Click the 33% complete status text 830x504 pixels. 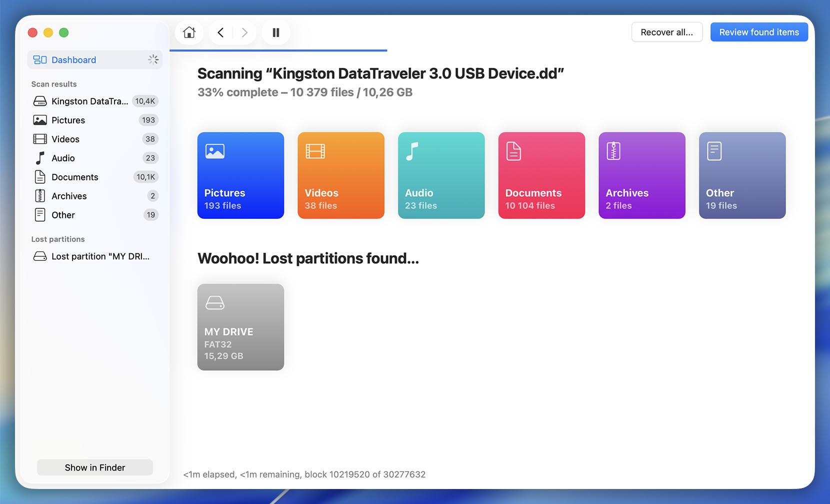(x=305, y=92)
